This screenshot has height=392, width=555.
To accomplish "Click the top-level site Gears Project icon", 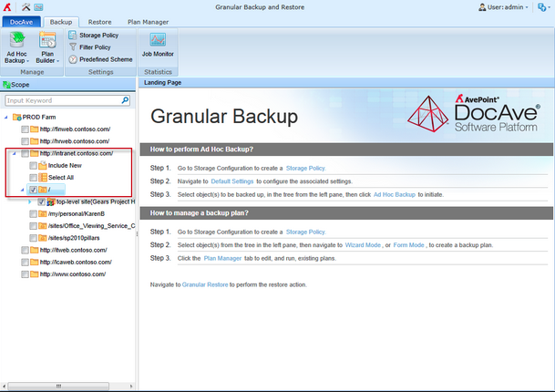I will [51, 201].
